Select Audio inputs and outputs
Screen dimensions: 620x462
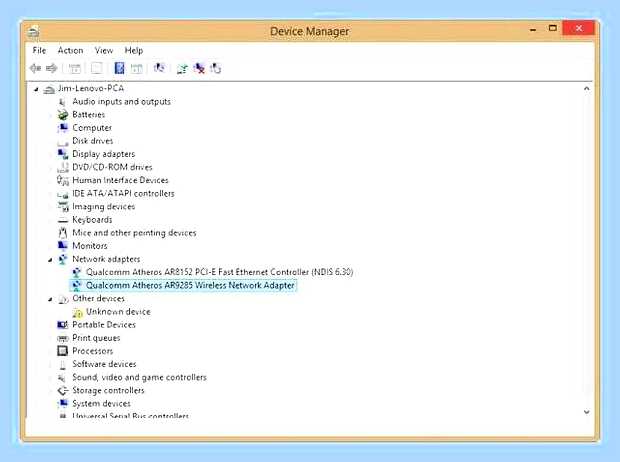(x=121, y=102)
